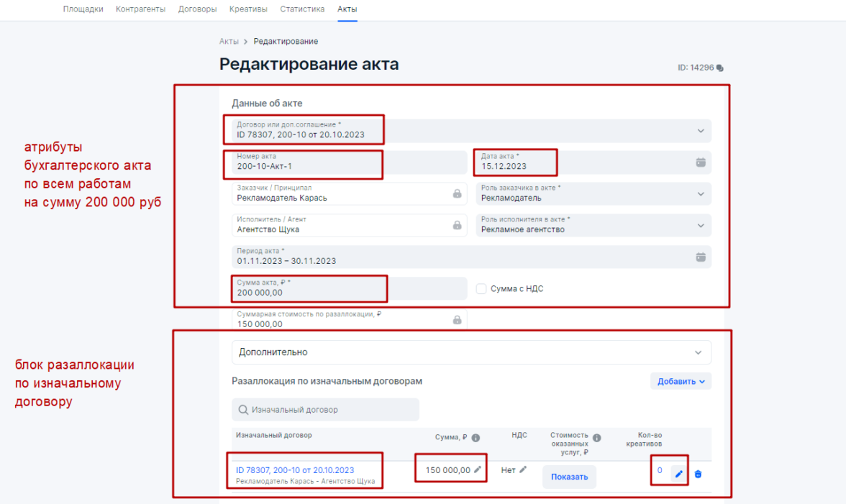Expand the Дополнительно section
This screenshot has height=504, width=846.
[472, 352]
